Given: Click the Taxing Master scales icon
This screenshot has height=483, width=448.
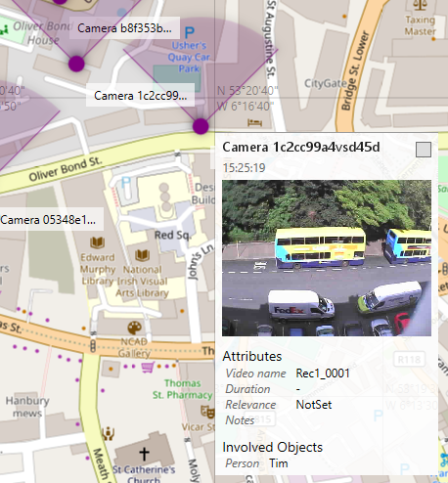Looking at the screenshot, I should [420, 5].
